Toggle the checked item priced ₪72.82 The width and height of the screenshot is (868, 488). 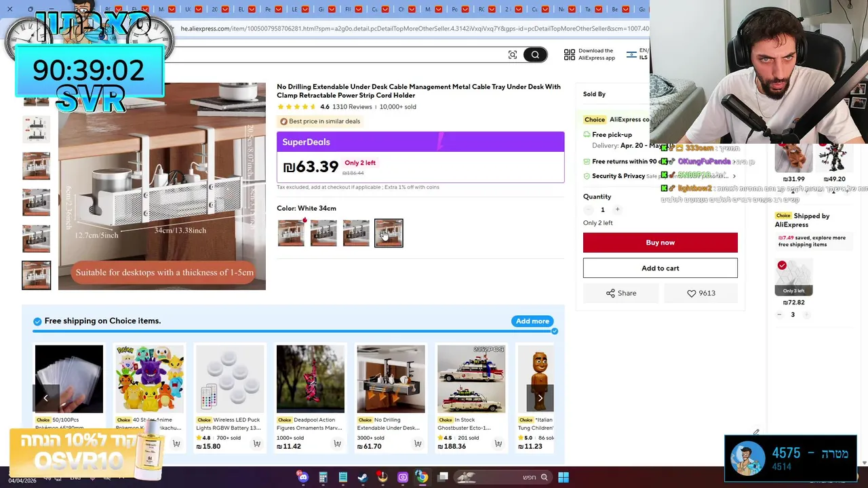(782, 266)
